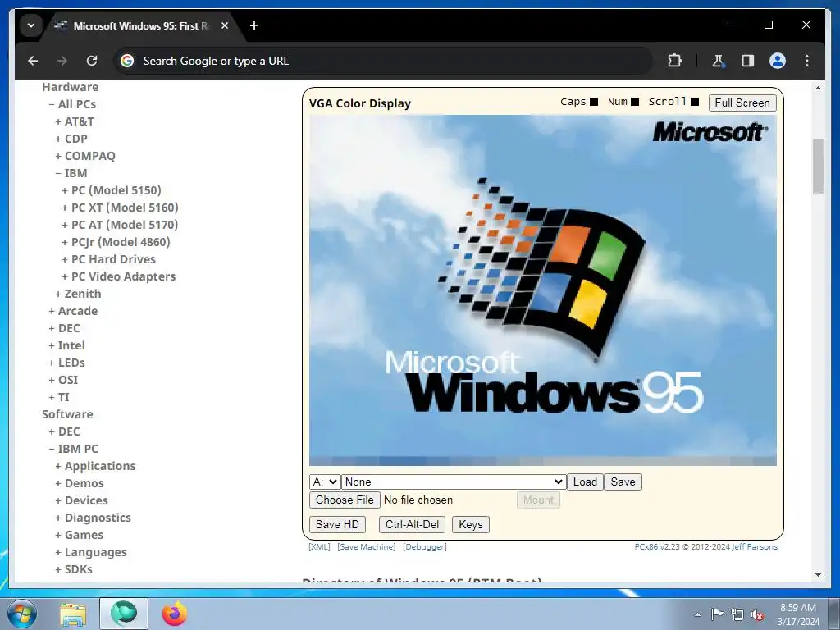The image size is (840, 630).
Task: Click the Choose File button
Action: pos(345,500)
